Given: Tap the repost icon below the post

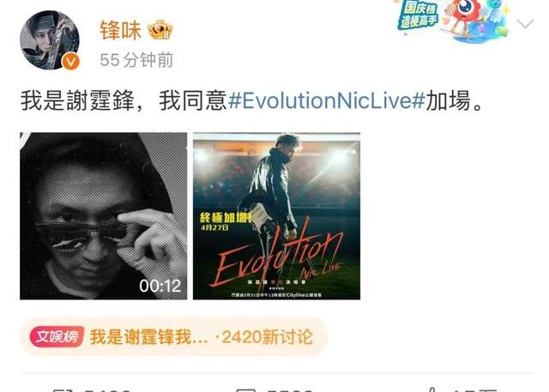Looking at the screenshot, I should [x=63, y=389].
